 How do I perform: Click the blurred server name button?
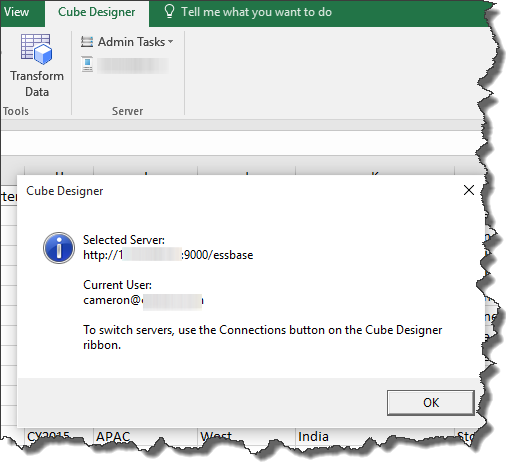[x=125, y=65]
